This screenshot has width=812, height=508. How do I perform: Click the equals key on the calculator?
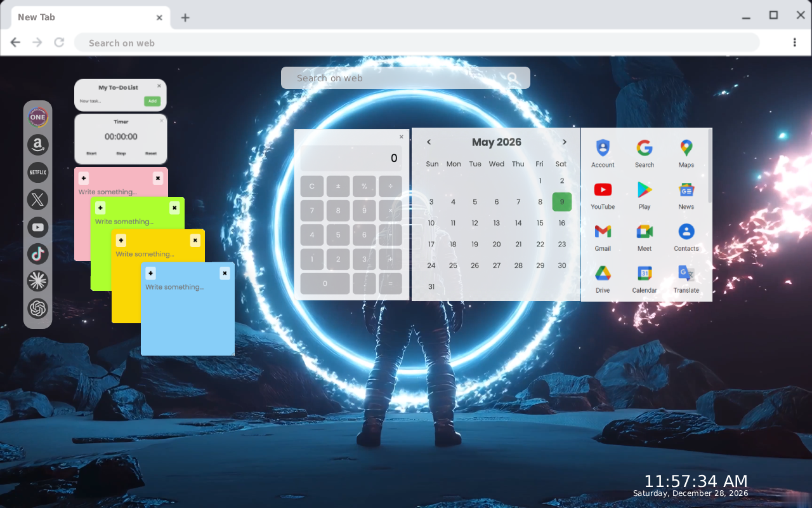click(x=390, y=284)
